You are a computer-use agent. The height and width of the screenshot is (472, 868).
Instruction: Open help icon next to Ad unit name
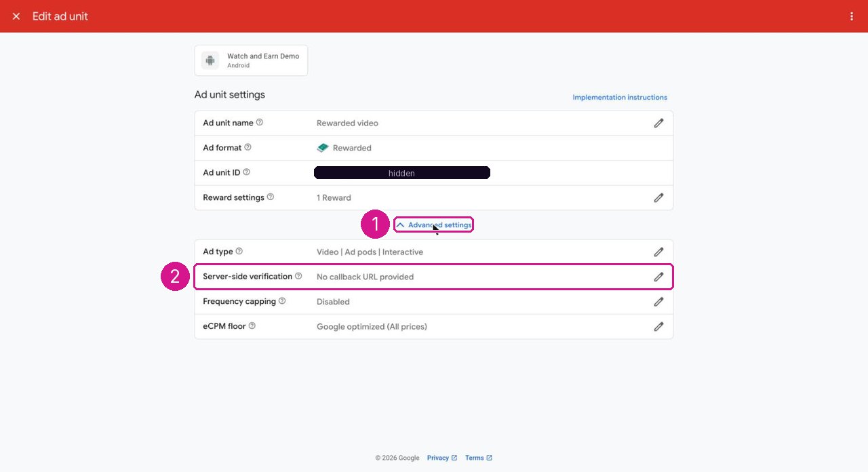(260, 123)
